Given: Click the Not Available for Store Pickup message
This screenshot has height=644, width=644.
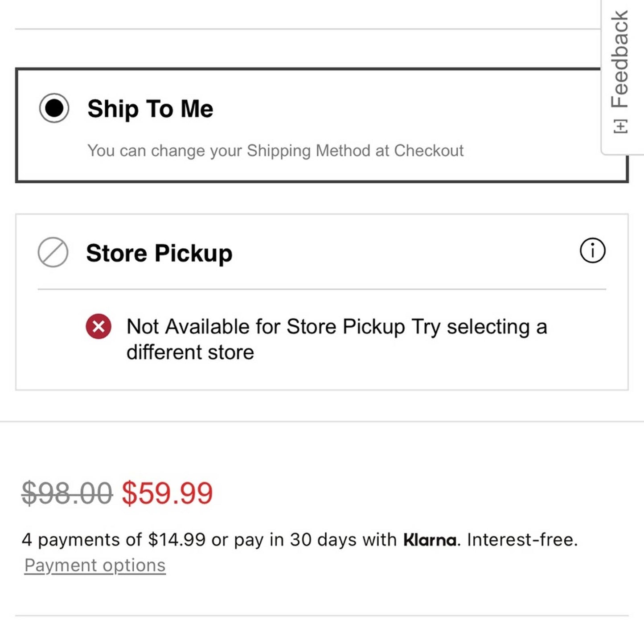Looking at the screenshot, I should (x=266, y=327).
